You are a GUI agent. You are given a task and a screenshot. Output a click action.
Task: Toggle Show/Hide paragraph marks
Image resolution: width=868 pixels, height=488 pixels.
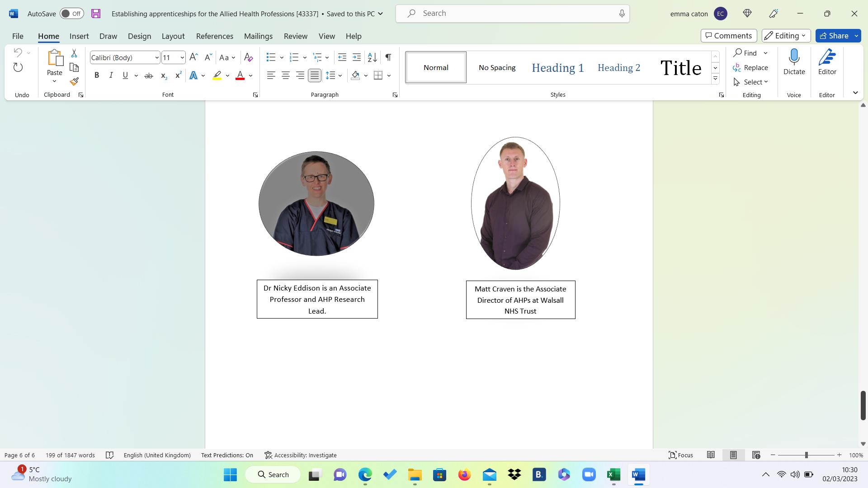(x=388, y=57)
